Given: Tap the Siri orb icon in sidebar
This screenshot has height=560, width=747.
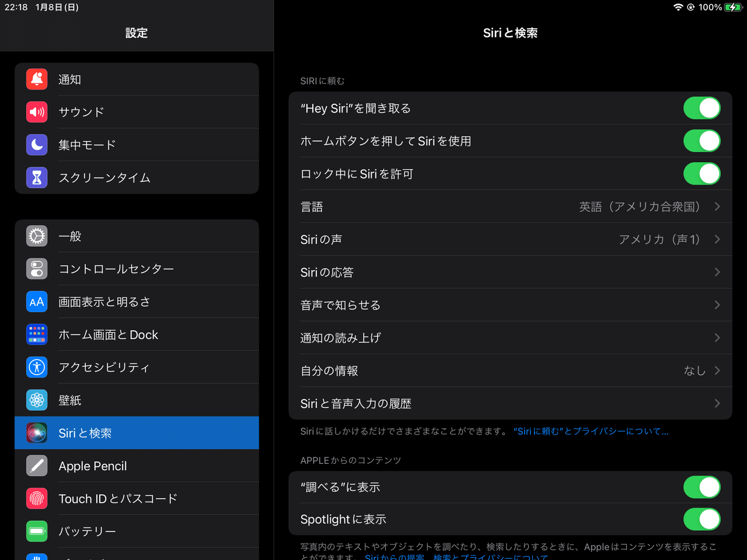Looking at the screenshot, I should (x=37, y=433).
